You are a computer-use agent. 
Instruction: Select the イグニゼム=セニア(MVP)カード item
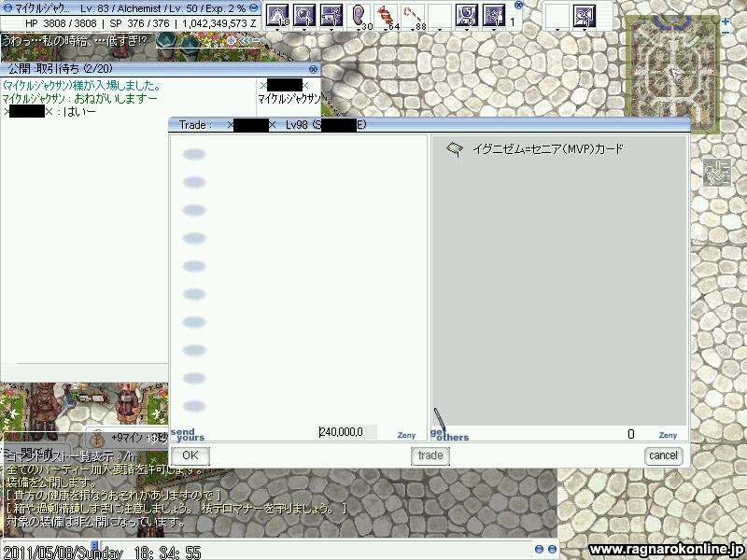(x=547, y=149)
